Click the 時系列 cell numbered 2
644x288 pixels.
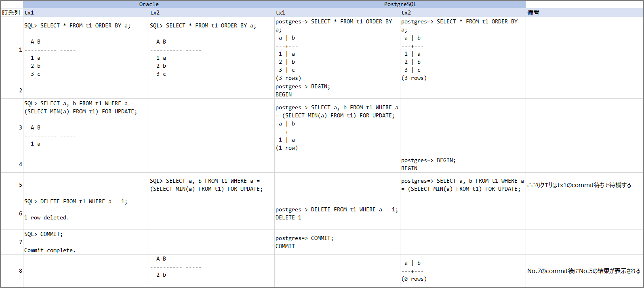pyautogui.click(x=12, y=90)
